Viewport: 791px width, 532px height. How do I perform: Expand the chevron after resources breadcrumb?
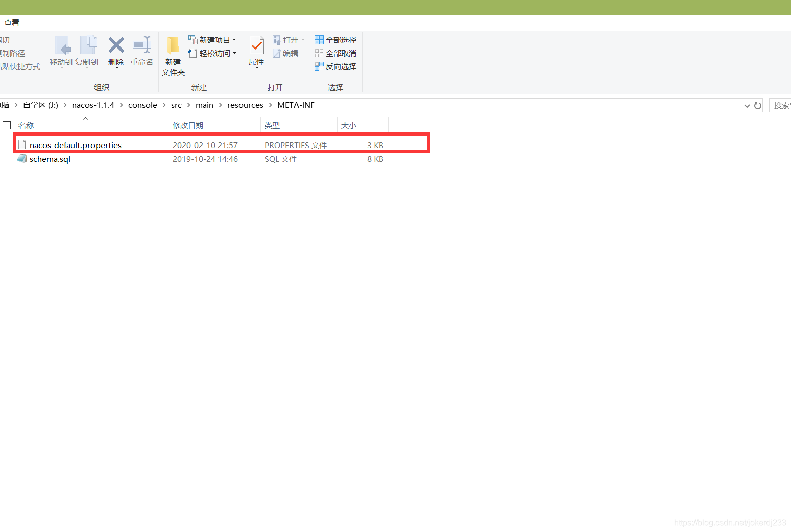pyautogui.click(x=271, y=105)
